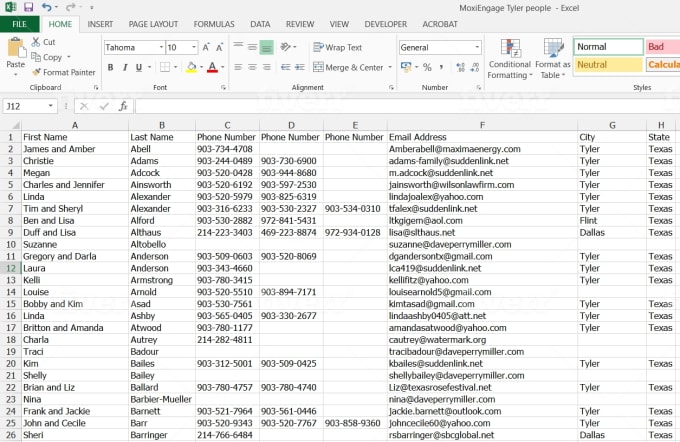The height and width of the screenshot is (442, 680).
Task: Click the font color red A swatch
Action: 211,68
